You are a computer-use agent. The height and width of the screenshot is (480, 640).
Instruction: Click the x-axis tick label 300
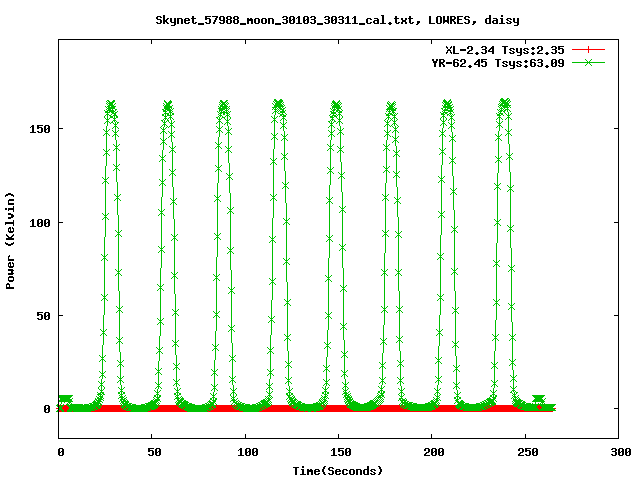tap(621, 452)
